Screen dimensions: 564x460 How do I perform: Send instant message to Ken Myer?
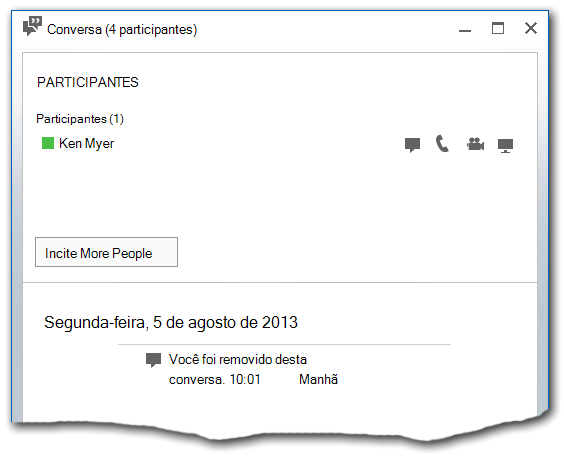pyautogui.click(x=412, y=145)
